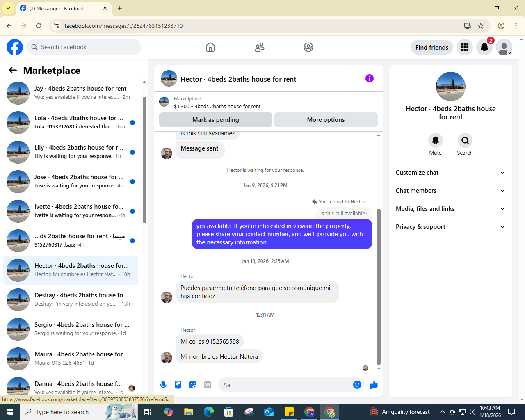The image size is (525, 420).
Task: Open the install app icon in the address bar
Action: pos(468,26)
